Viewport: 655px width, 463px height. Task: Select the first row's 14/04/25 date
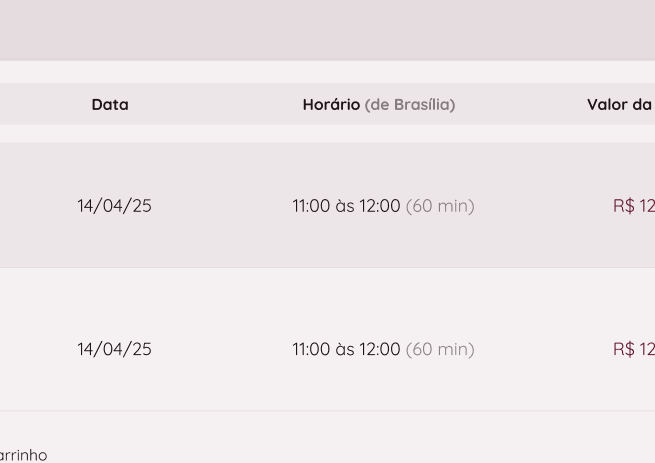(114, 206)
